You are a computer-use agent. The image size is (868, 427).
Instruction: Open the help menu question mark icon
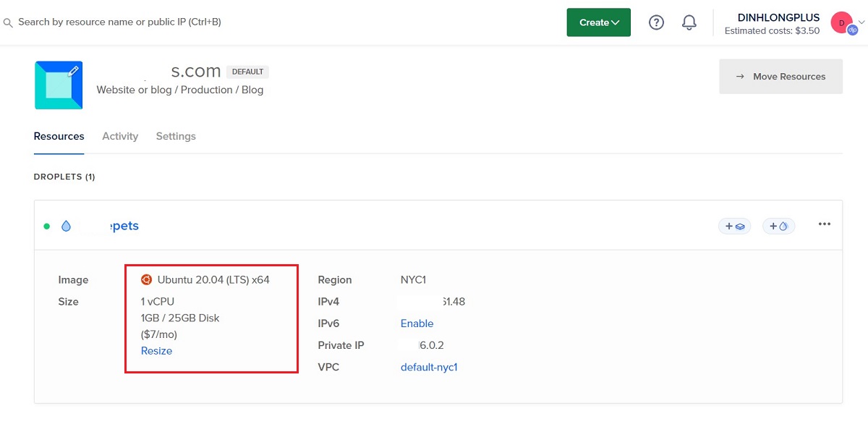656,22
